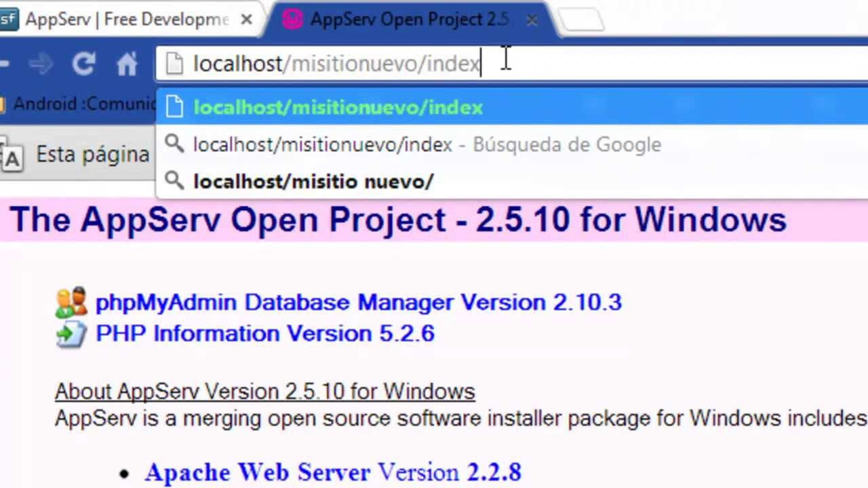Reload the page with the refresh icon
The width and height of the screenshot is (868, 488).
click(x=83, y=64)
